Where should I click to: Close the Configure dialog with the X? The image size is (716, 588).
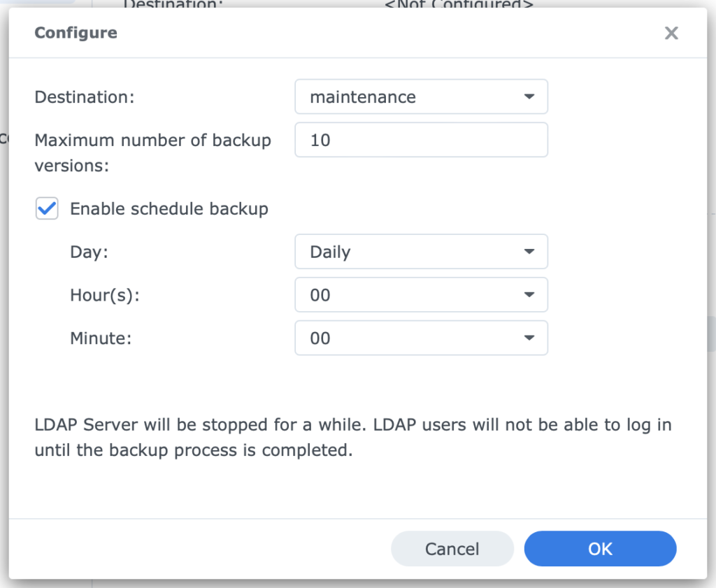coord(671,33)
